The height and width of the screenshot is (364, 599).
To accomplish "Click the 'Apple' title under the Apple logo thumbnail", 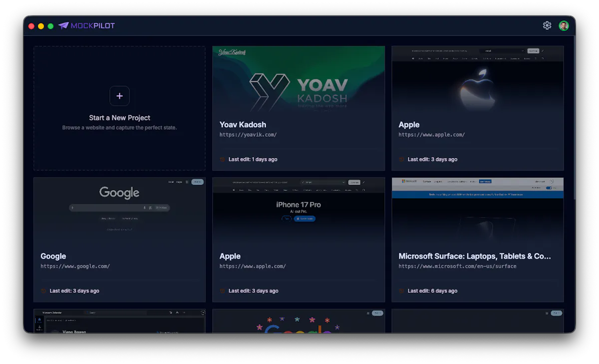I will click(409, 125).
